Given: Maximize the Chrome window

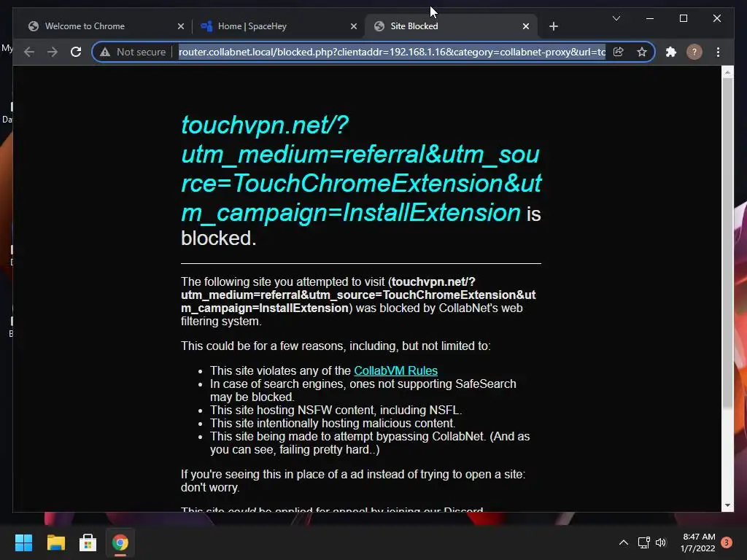Looking at the screenshot, I should pos(683,18).
